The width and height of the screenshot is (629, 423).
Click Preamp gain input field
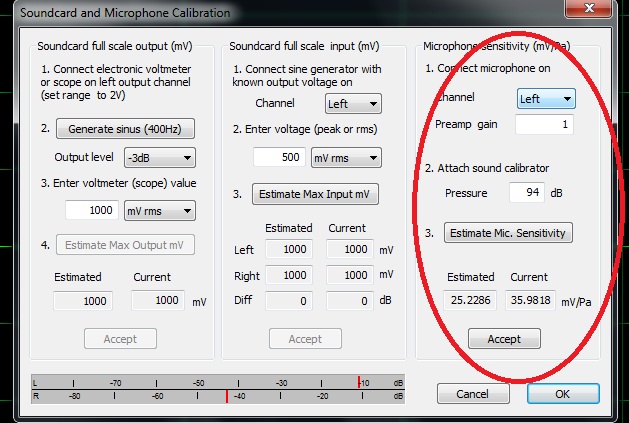544,124
